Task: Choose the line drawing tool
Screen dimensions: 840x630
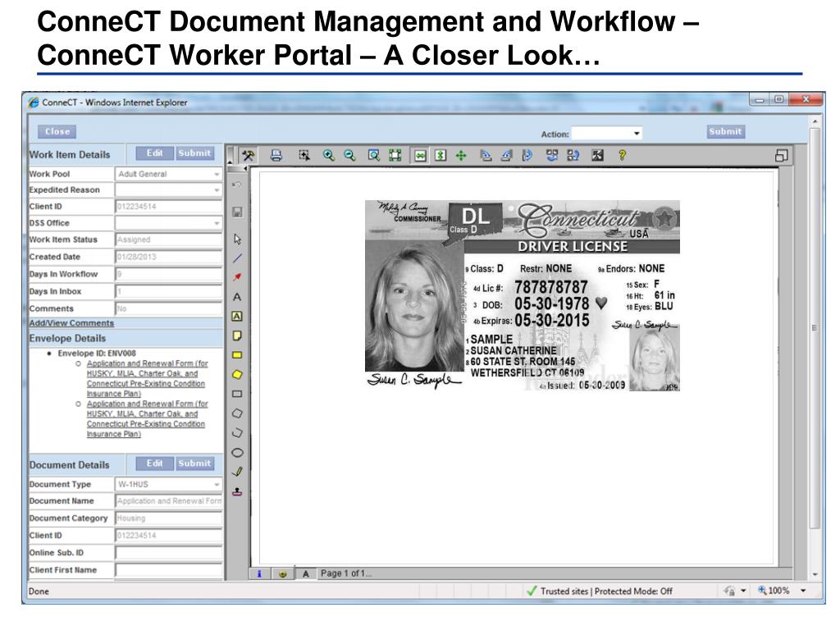Action: 237,258
